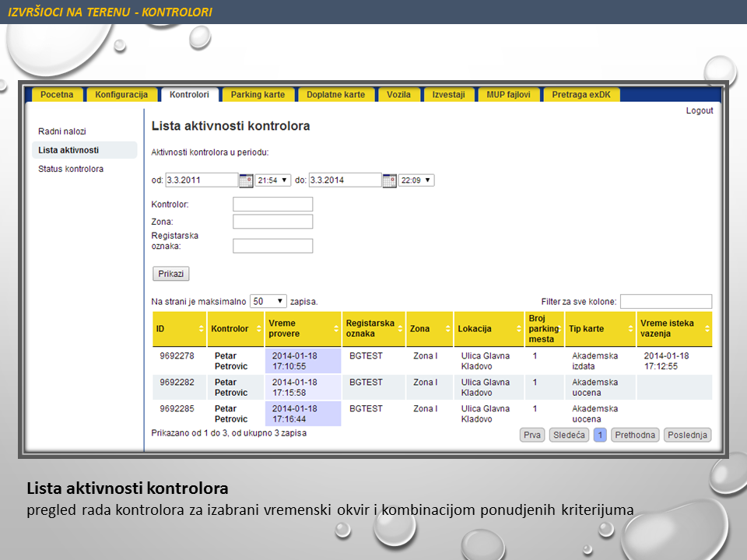Screen dimensions: 747x560
Task: Open the Izvestaji tab
Action: tap(448, 95)
